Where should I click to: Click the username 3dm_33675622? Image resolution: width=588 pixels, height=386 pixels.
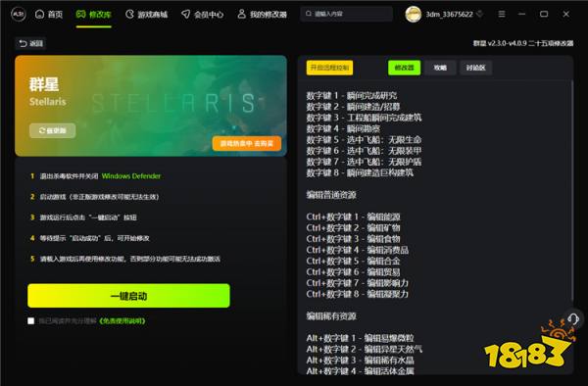point(449,15)
